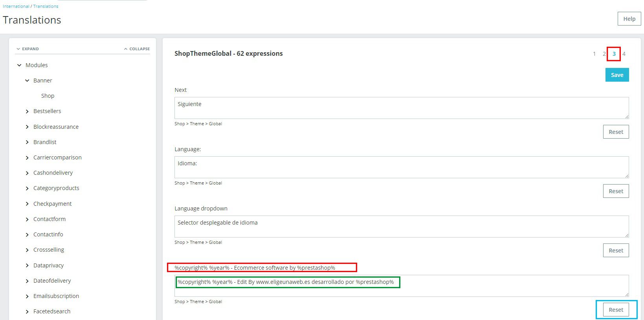This screenshot has width=644, height=320.
Task: Select the Blockreassurance tree label
Action: [x=56, y=127]
